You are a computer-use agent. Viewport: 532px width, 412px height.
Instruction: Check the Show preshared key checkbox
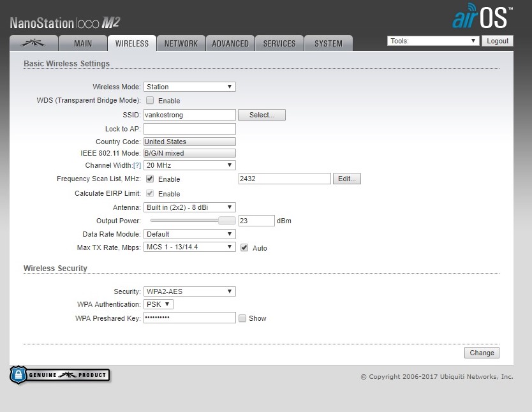242,318
